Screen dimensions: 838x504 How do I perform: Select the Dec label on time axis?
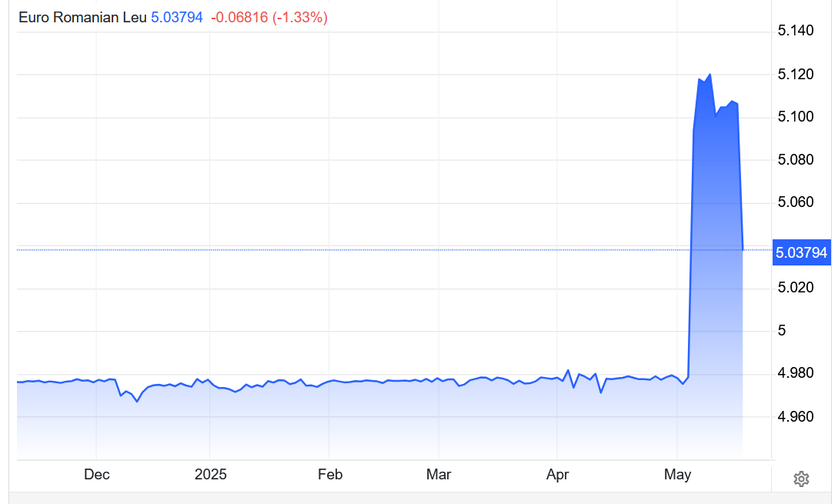coord(96,475)
